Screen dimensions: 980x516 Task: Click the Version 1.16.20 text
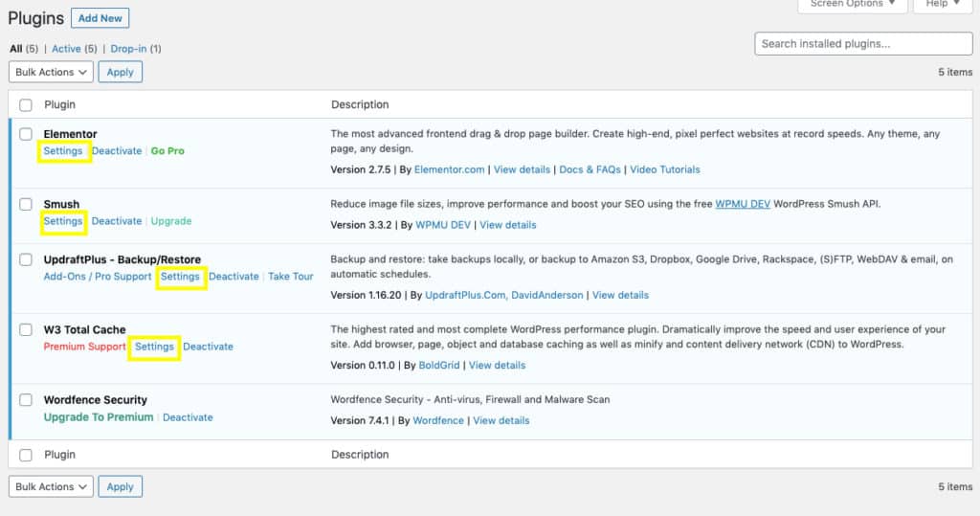click(366, 295)
